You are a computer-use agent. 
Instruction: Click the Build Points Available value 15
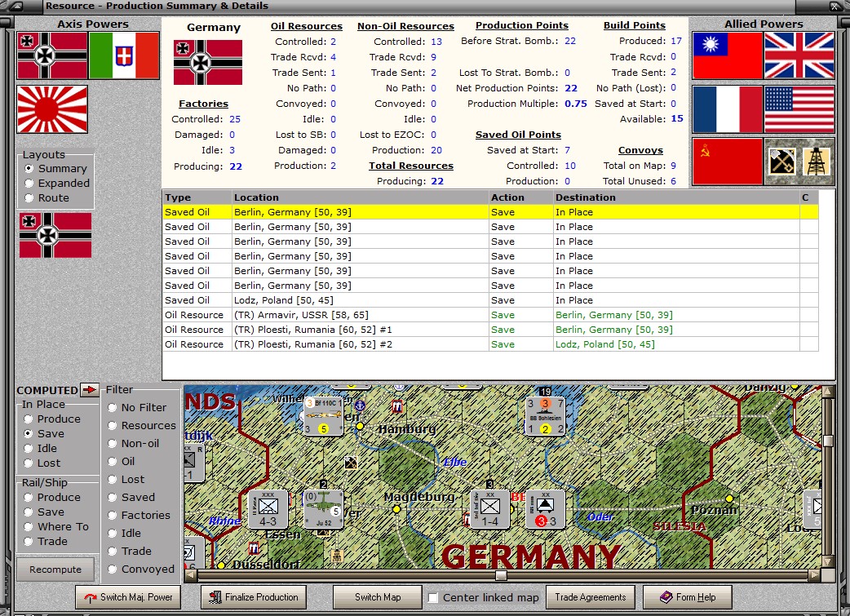pyautogui.click(x=677, y=119)
